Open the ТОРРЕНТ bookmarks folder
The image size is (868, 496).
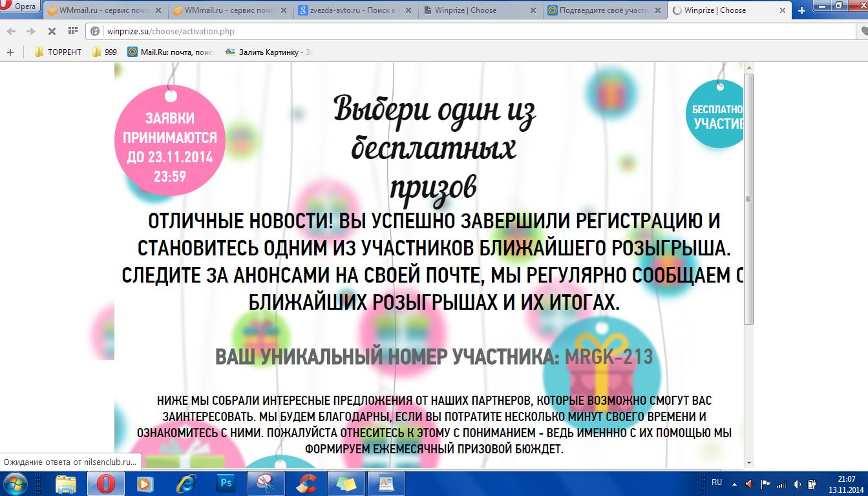[58, 52]
